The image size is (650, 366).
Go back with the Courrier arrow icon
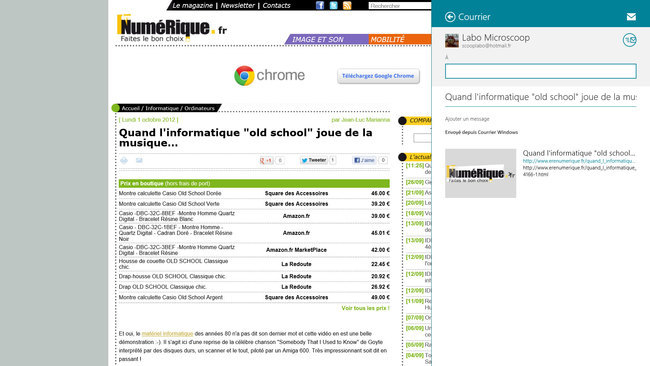click(450, 17)
